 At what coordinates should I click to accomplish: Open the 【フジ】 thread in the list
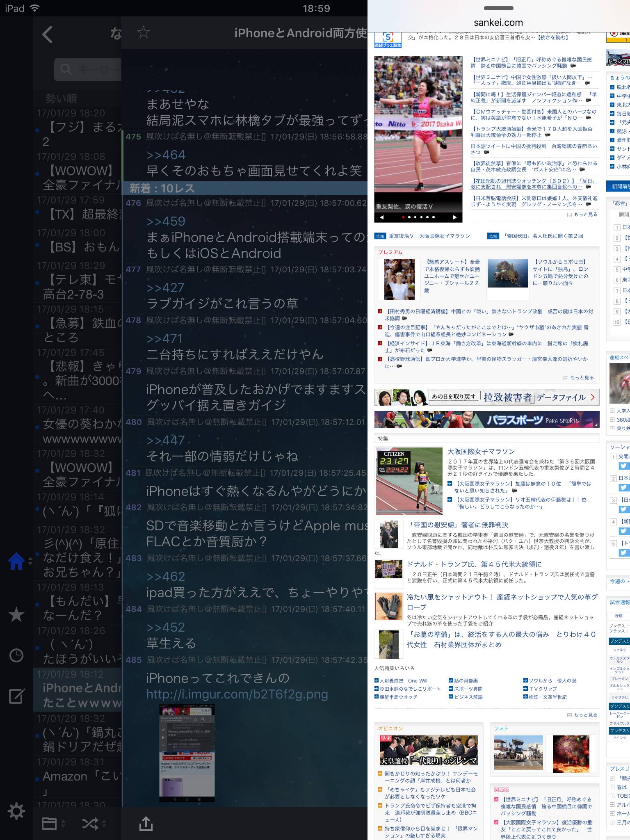78,128
